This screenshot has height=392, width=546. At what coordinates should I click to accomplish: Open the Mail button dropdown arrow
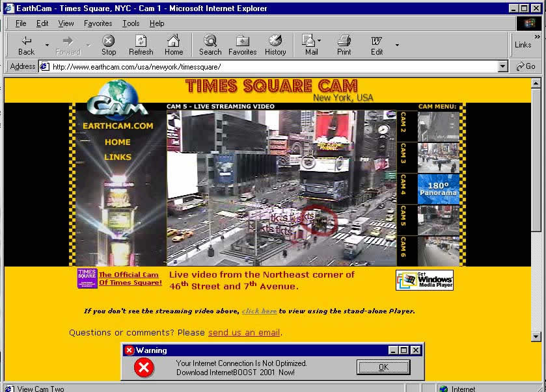pyautogui.click(x=320, y=40)
